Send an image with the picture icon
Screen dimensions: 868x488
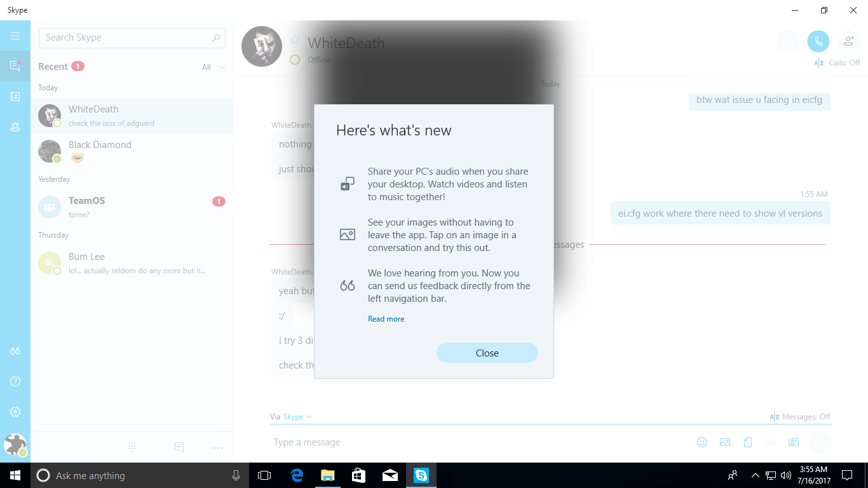tap(725, 442)
